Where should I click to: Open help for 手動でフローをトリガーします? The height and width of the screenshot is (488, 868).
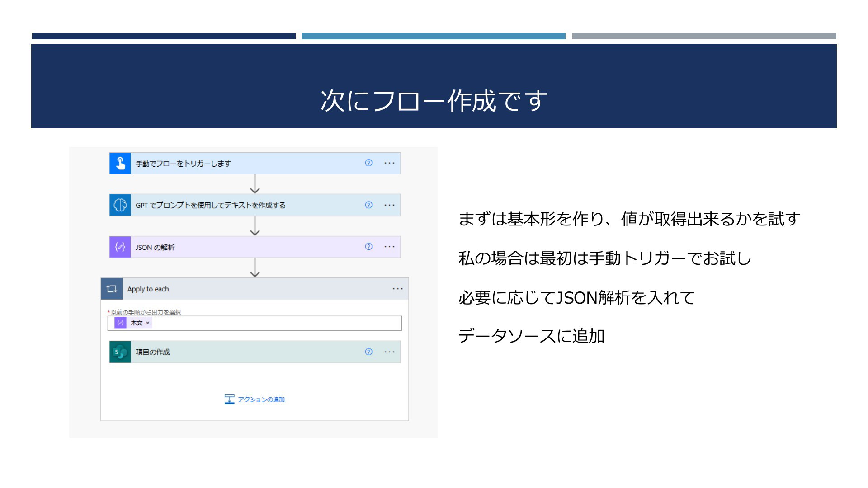(x=369, y=163)
